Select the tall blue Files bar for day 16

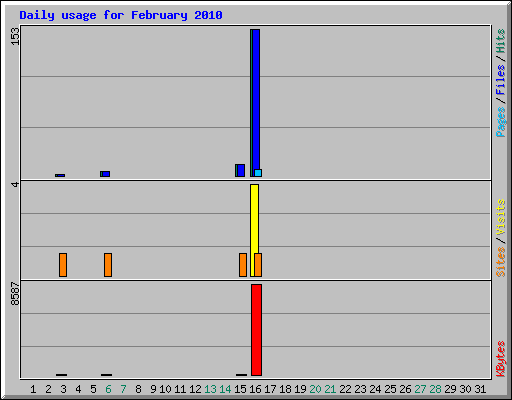click(x=256, y=99)
